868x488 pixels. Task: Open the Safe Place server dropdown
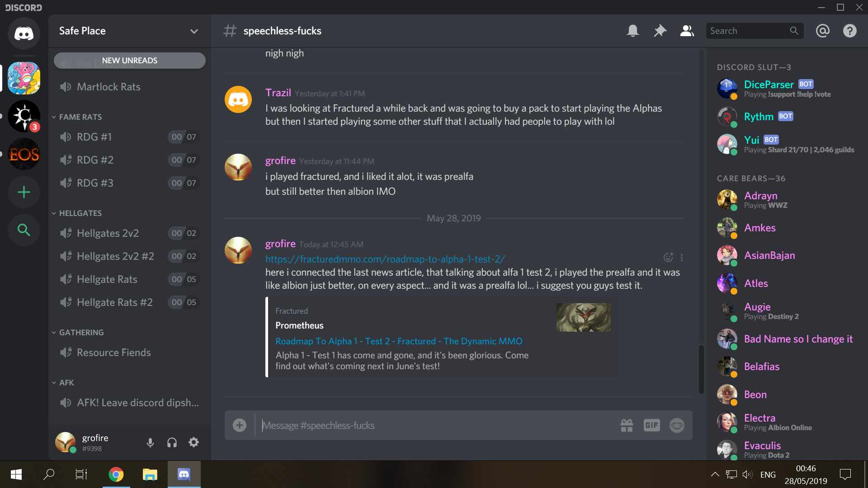click(x=129, y=31)
